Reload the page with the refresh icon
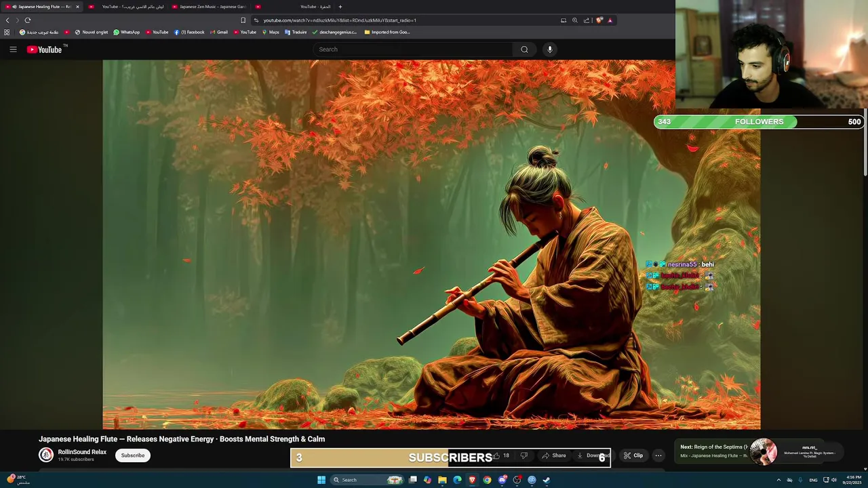This screenshot has height=488, width=868. pos(28,20)
